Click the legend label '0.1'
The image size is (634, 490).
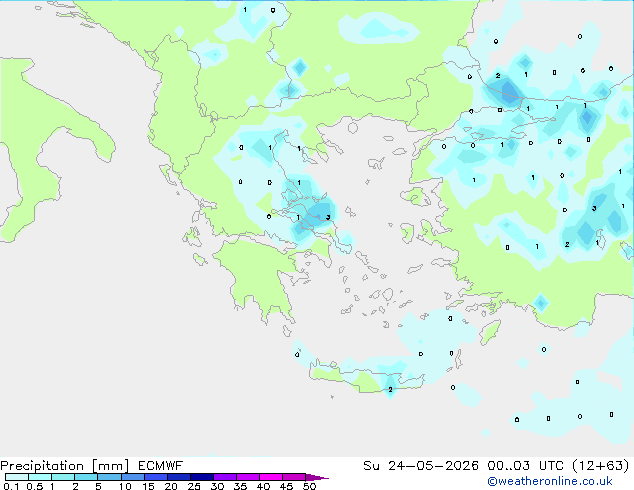click(x=11, y=486)
